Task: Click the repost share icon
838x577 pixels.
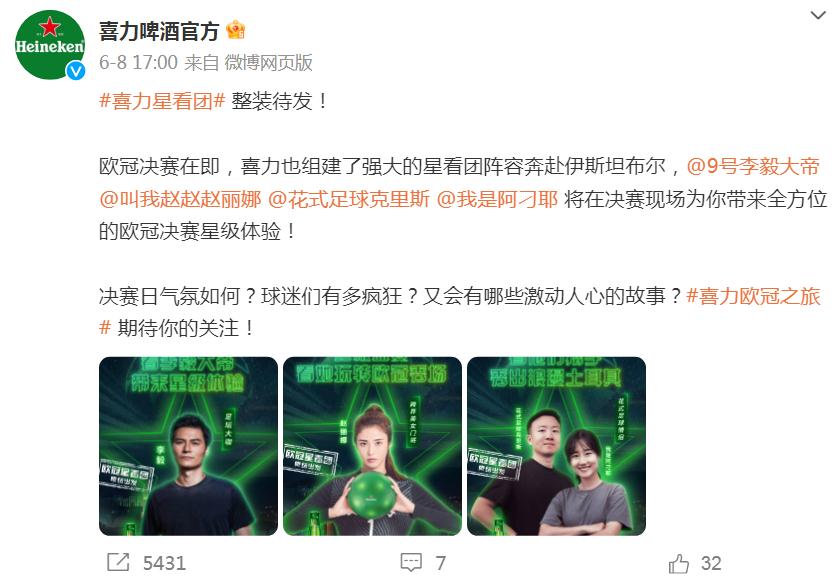Action: pos(118,563)
